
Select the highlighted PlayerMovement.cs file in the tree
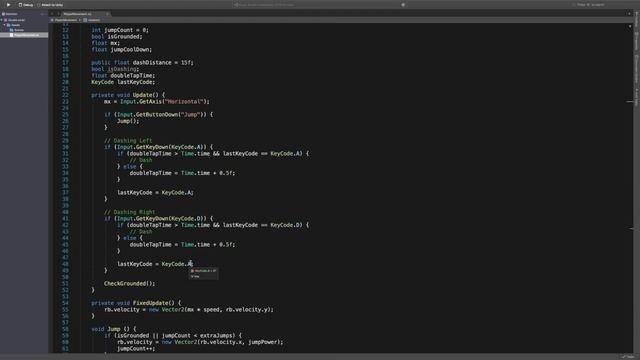pyautogui.click(x=24, y=35)
